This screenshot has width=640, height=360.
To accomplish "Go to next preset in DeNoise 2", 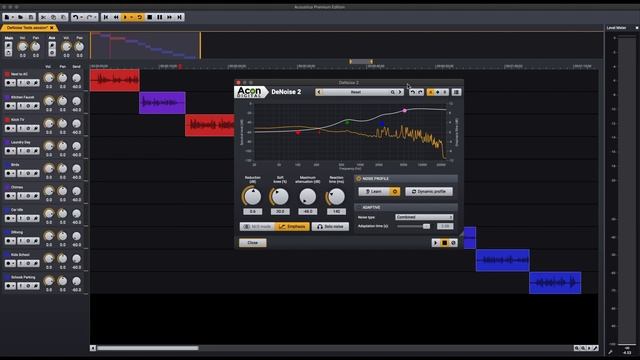I will (400, 92).
